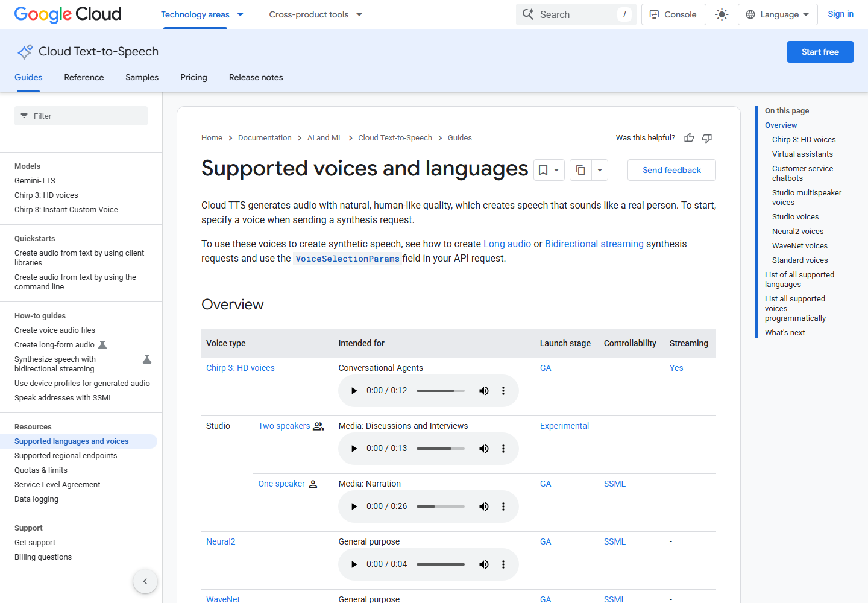
Task: Open the Bidirectional streaming link
Action: tap(594, 244)
